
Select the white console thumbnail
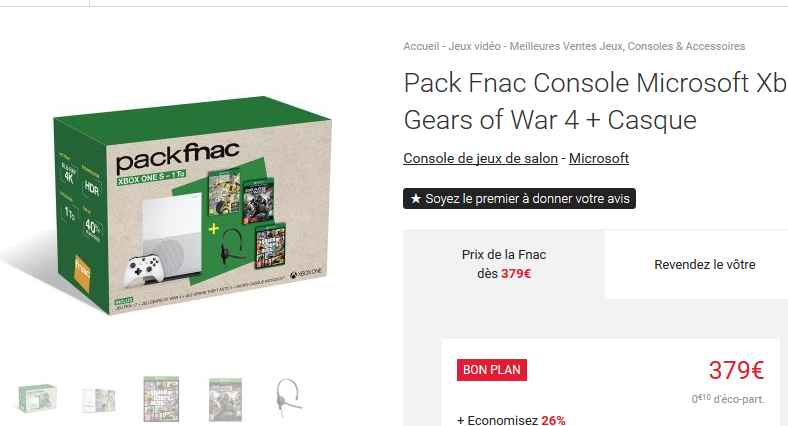(x=99, y=398)
